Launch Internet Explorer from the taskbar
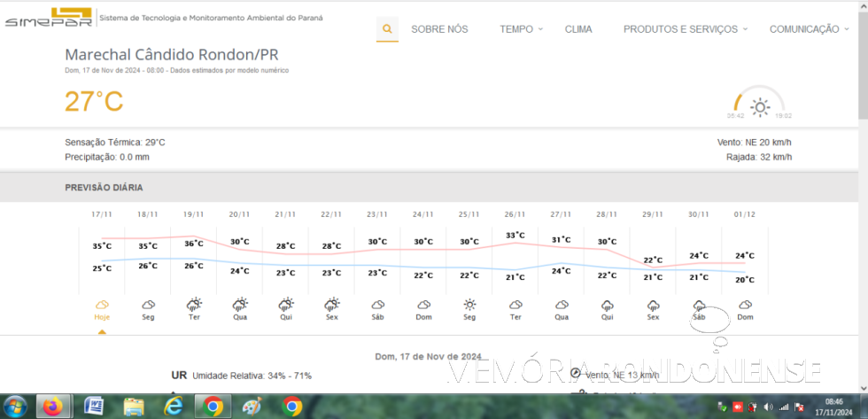Viewport: 868px width, 419px height. coord(173,407)
